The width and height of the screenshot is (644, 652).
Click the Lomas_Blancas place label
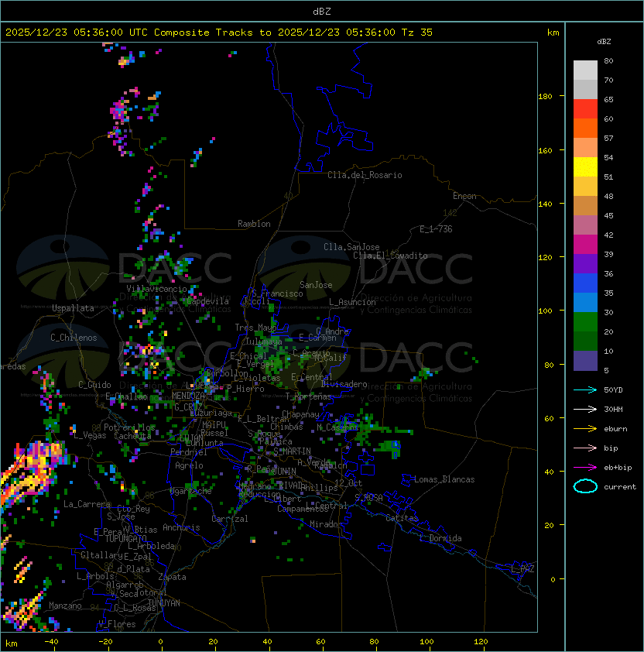pyautogui.click(x=444, y=479)
